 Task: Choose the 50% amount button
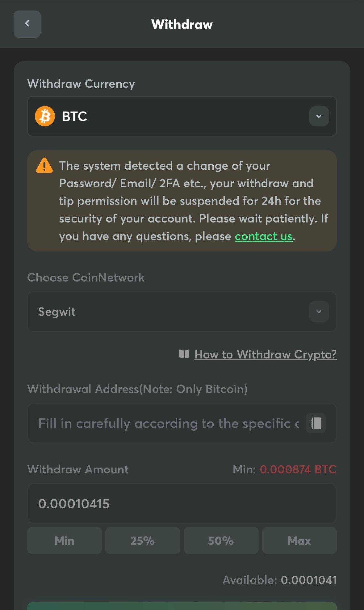pos(221,541)
